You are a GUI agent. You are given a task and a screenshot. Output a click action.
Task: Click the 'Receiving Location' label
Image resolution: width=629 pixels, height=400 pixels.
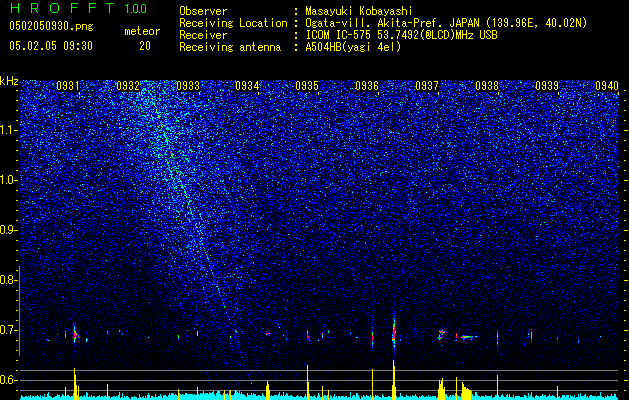(x=233, y=23)
